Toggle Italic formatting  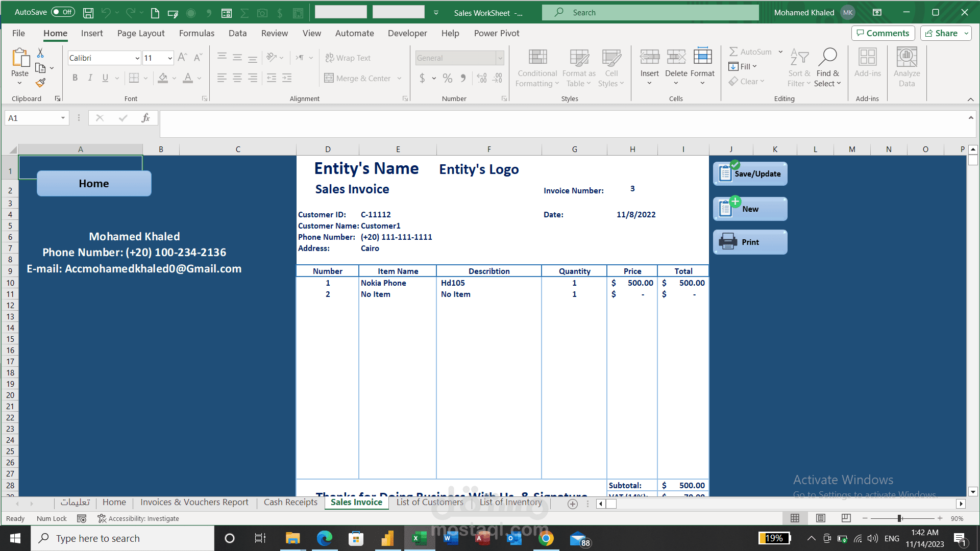point(90,78)
